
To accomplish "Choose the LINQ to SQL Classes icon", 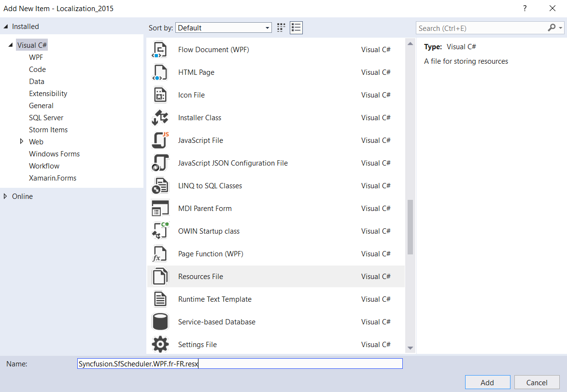I will click(160, 186).
